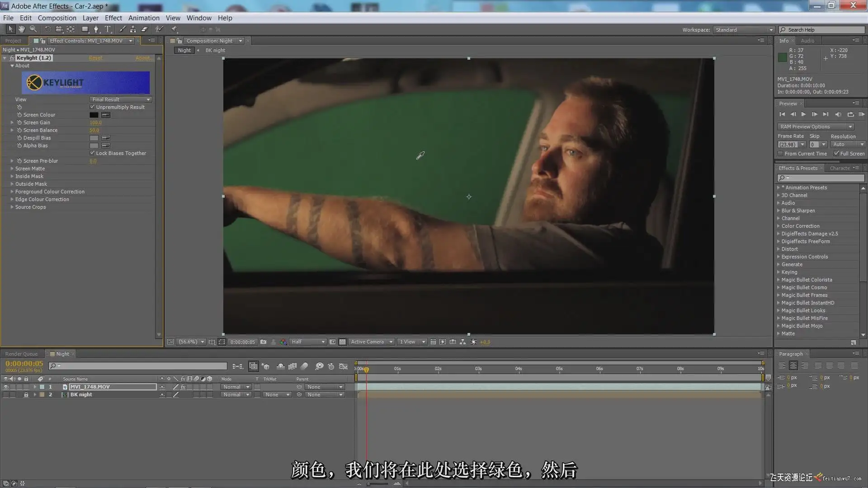This screenshot has height=488, width=868.
Task: Select the Brush tool
Action: [122, 29]
